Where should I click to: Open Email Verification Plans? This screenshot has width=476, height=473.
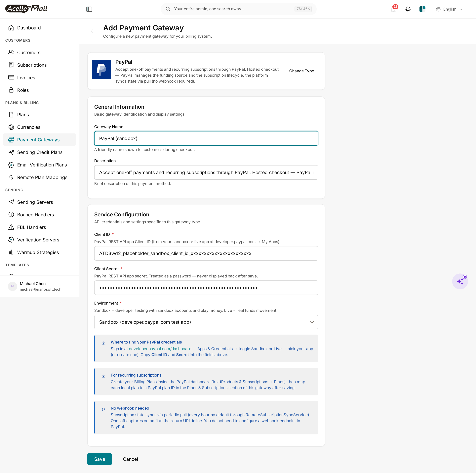click(x=39, y=165)
